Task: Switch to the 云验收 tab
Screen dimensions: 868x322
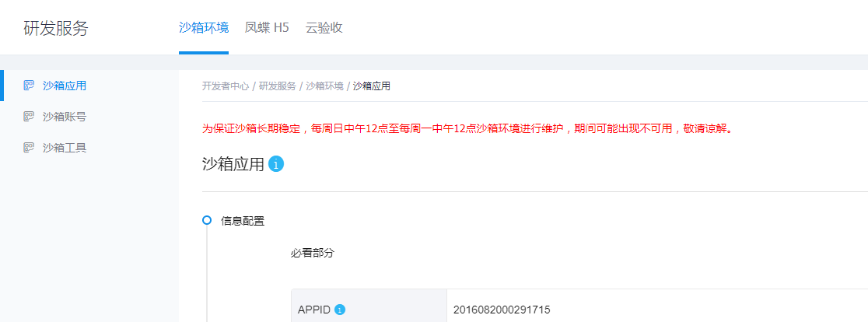Action: pos(324,28)
